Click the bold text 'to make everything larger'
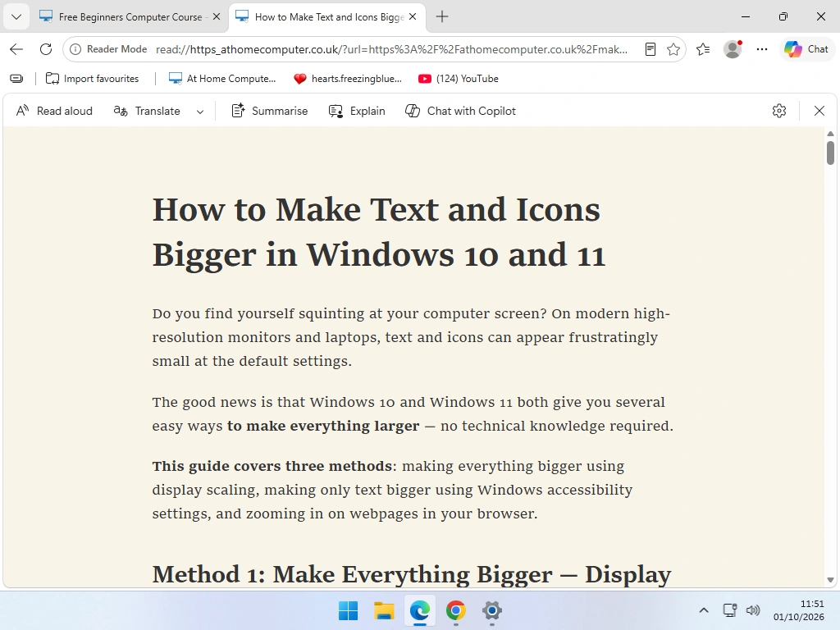Screen dimensions: 840x630 pyautogui.click(x=323, y=426)
